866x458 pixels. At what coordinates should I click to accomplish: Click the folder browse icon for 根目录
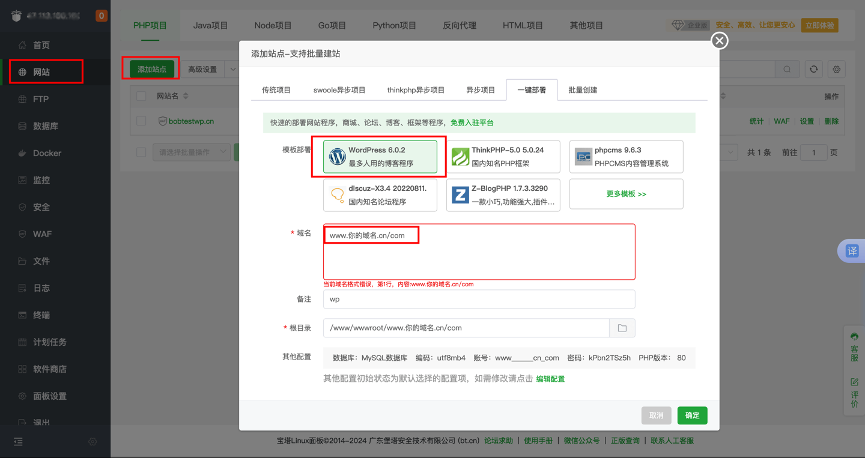pos(622,328)
